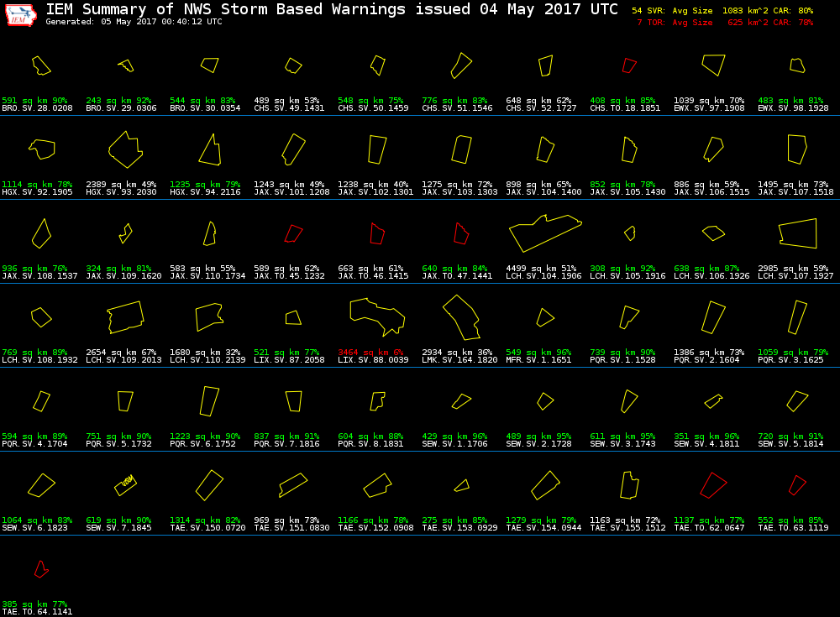This screenshot has width=840, height=617.
Task: Select the TAE.SV.155.1512 polygon
Action: click(x=630, y=485)
